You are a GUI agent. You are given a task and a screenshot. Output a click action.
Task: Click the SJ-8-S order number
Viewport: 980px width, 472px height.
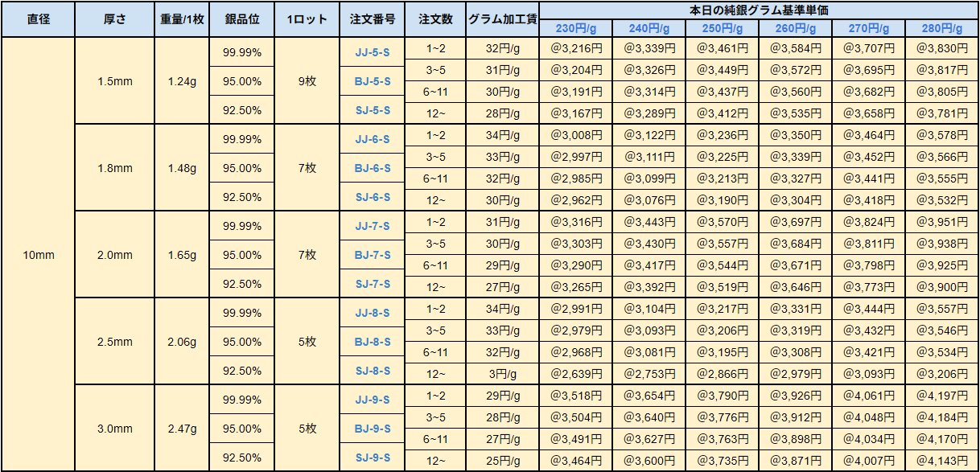[x=373, y=371]
